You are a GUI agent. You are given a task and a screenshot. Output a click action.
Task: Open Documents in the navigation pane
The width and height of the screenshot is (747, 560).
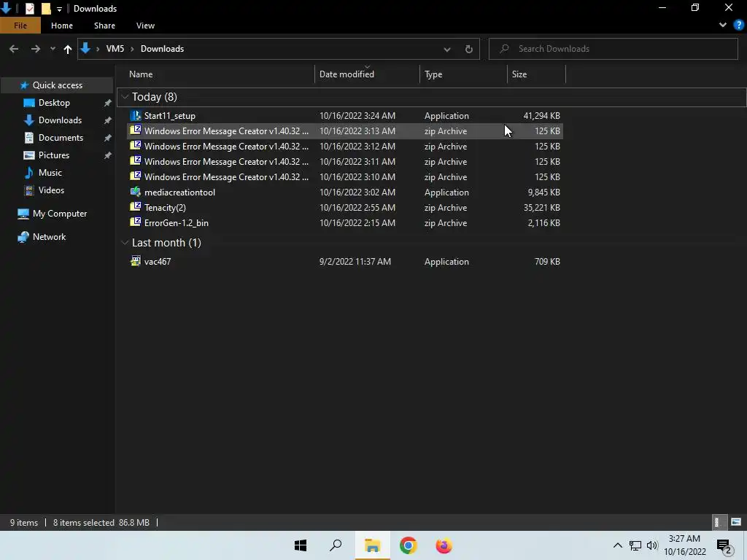point(61,138)
